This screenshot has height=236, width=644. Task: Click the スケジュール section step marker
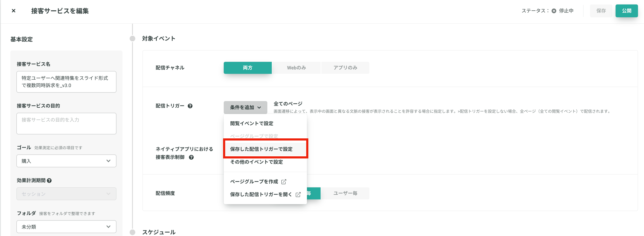(x=132, y=232)
